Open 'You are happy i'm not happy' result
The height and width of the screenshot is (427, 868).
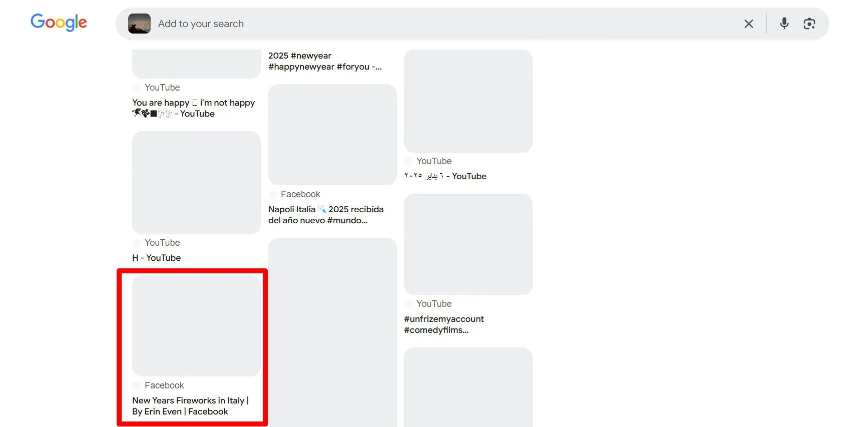(194, 108)
